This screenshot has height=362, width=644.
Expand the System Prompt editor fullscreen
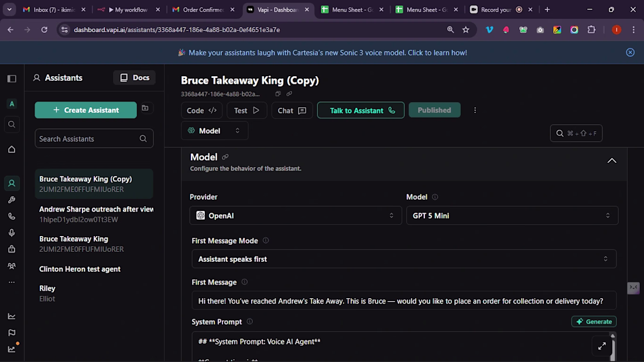click(602, 346)
